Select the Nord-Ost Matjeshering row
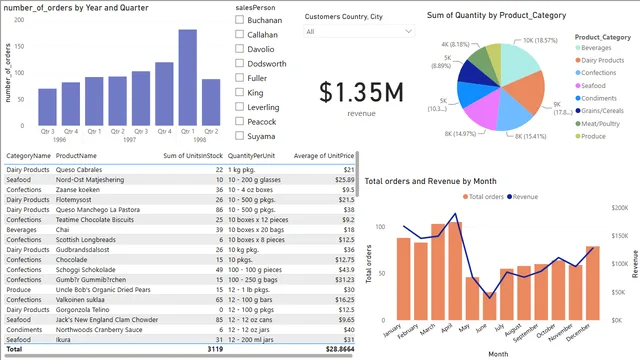 click(x=180, y=180)
